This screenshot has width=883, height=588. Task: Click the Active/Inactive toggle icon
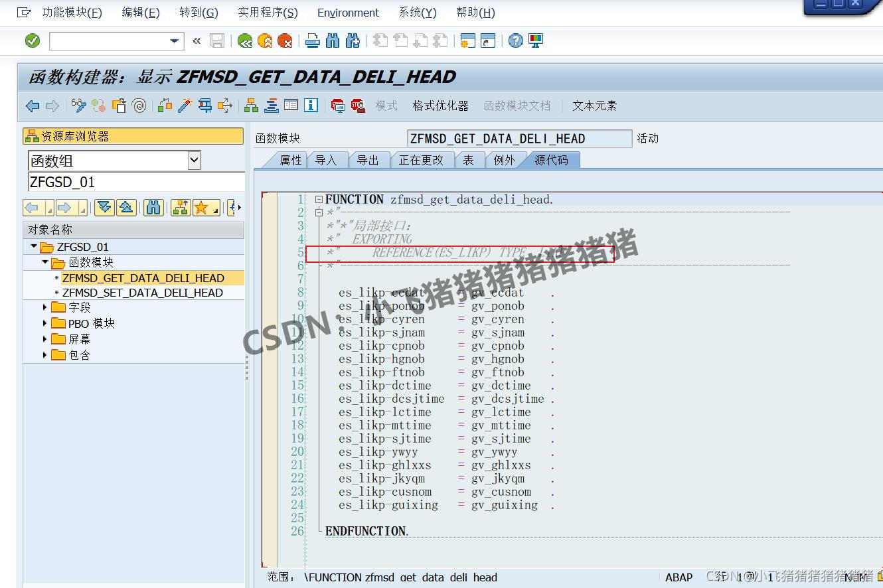(x=99, y=106)
